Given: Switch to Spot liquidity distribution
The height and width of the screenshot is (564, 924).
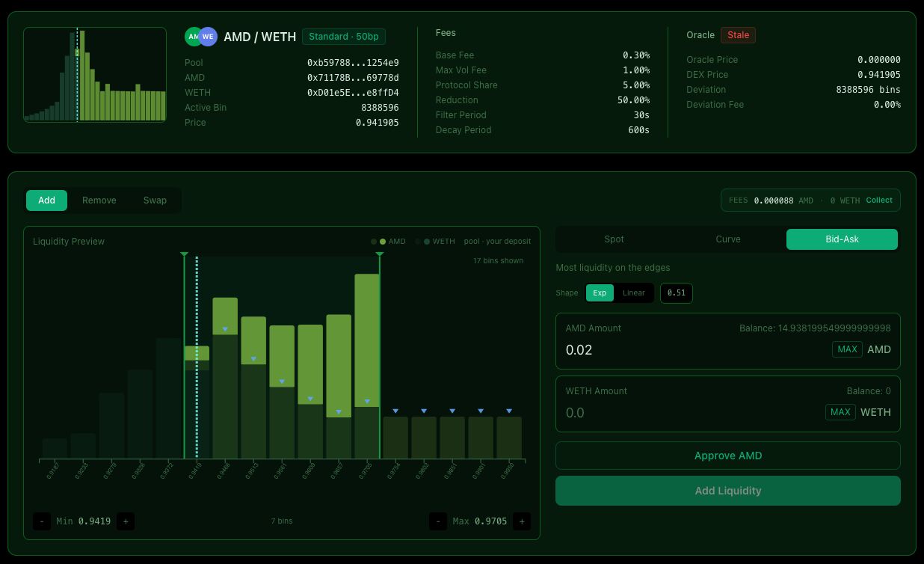Looking at the screenshot, I should coord(614,239).
